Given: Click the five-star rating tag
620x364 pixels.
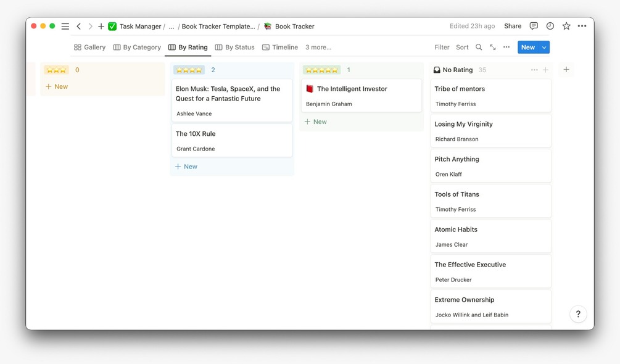Looking at the screenshot, I should coord(322,70).
